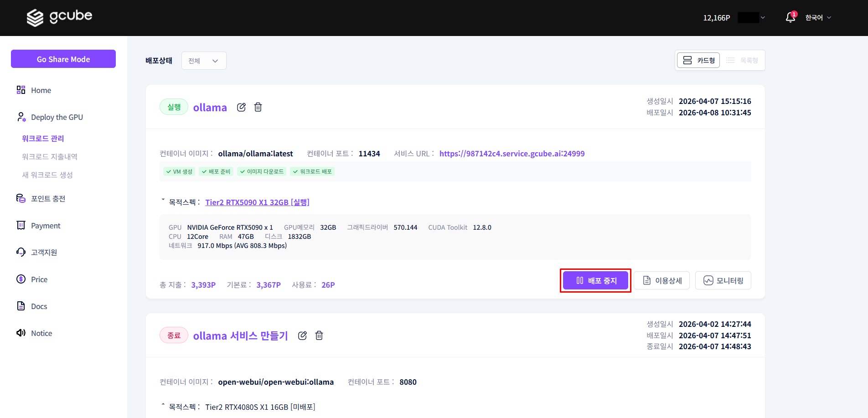Viewport: 868px width, 418px height.
Task: Open 모니터링 for ollama
Action: 723,280
